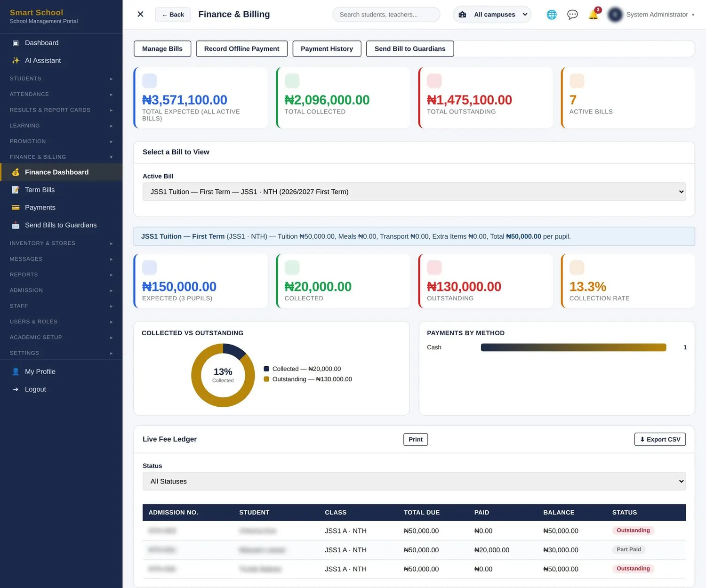Viewport: 706px width, 588px height.
Task: Open My Profile in the sidebar
Action: (61, 371)
